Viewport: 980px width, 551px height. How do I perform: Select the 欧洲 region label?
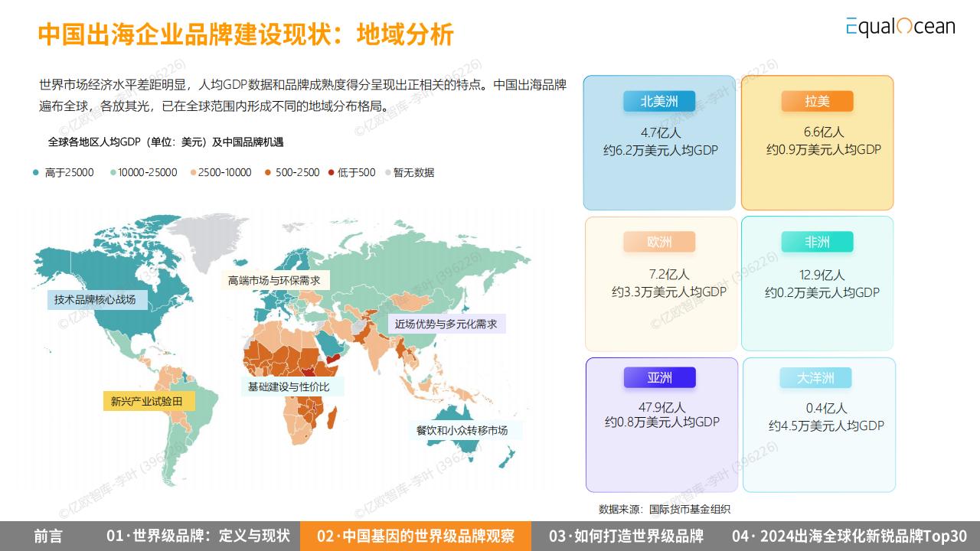point(659,242)
